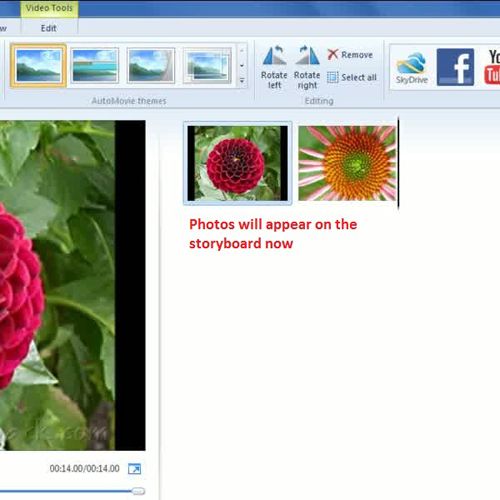
Task: Select the Video Tools contextual tab
Action: tap(49, 8)
